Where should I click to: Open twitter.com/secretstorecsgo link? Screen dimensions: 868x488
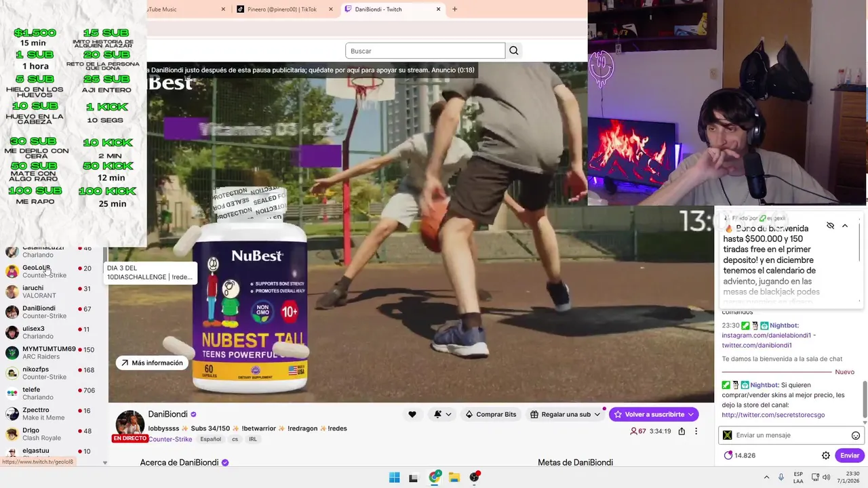point(773,415)
